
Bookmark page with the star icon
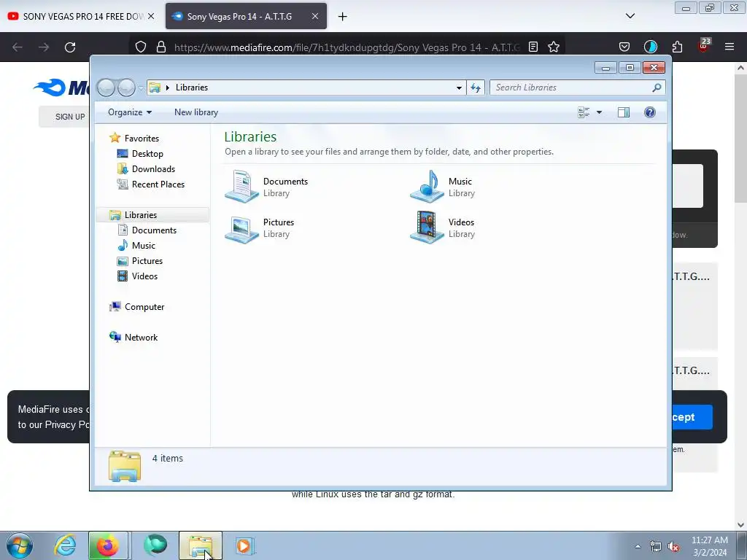click(x=554, y=47)
